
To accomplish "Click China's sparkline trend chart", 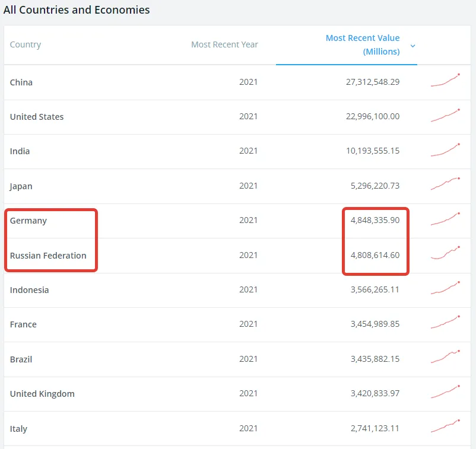I will point(445,81).
